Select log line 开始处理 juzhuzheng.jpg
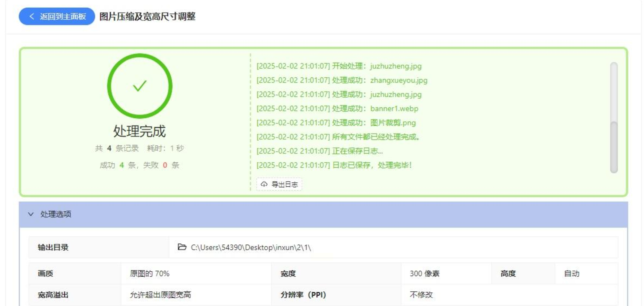644x306 pixels. pos(339,66)
